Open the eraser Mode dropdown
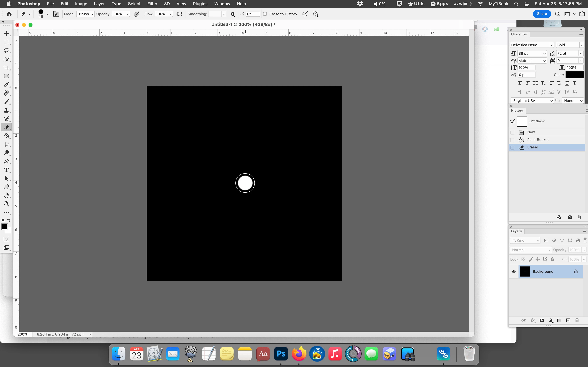 pos(85,14)
